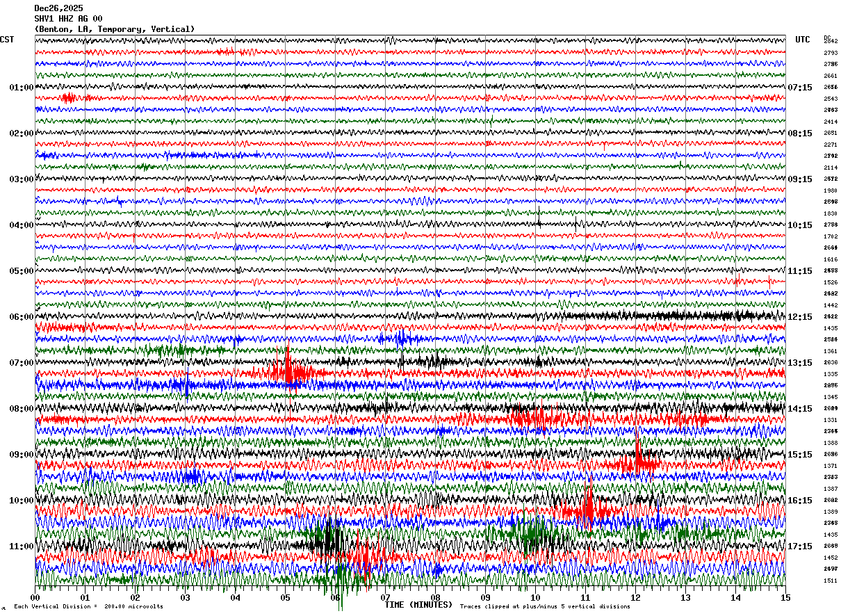The image size is (841, 616).
Task: Click the Benton, LA, Temporary, Vertical subtitle
Action: pyautogui.click(x=115, y=29)
